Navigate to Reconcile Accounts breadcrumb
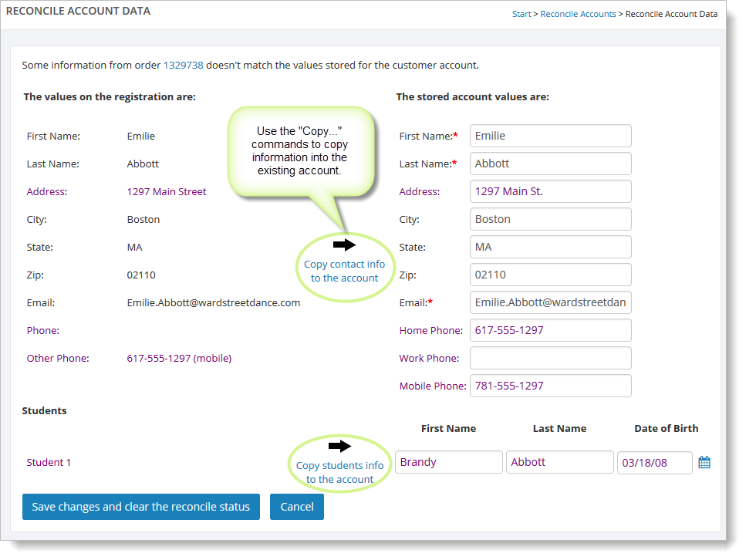 pos(578,14)
